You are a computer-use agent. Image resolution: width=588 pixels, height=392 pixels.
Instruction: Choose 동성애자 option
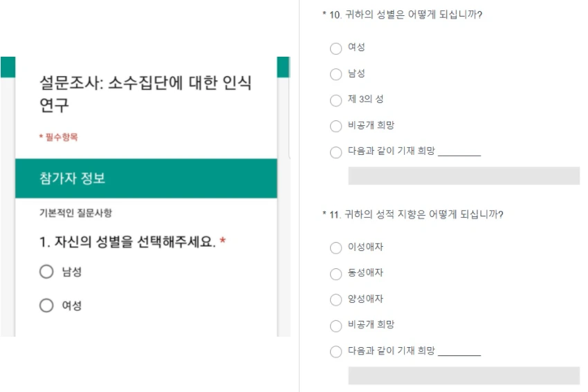click(x=336, y=274)
